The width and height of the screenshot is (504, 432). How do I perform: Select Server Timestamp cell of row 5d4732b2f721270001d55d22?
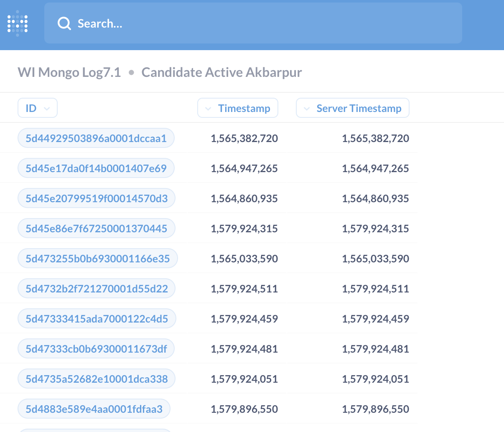(376, 289)
